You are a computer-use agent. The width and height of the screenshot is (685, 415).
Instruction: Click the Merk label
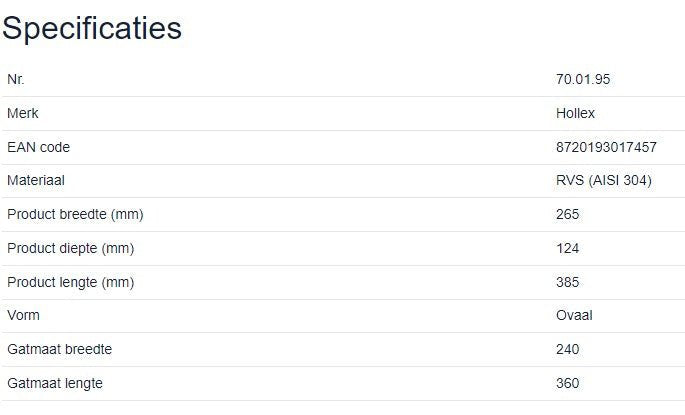tap(23, 114)
